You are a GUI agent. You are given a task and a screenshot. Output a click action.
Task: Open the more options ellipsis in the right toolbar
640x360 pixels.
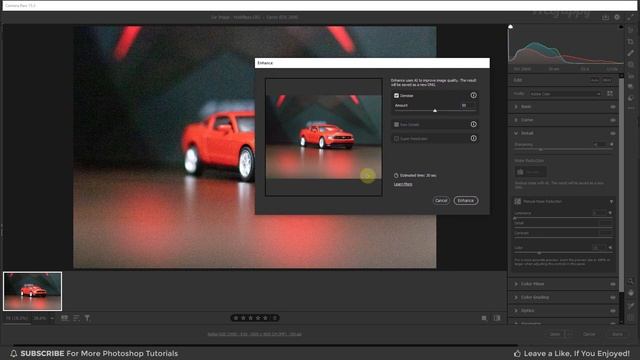point(631,108)
